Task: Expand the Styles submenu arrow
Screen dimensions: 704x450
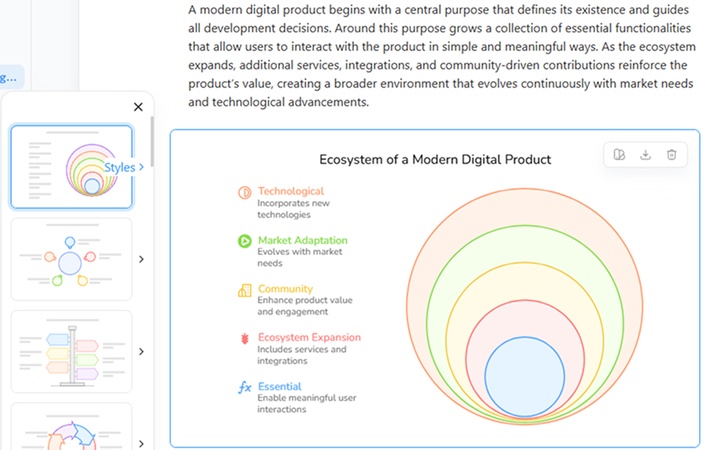Action: [x=141, y=167]
